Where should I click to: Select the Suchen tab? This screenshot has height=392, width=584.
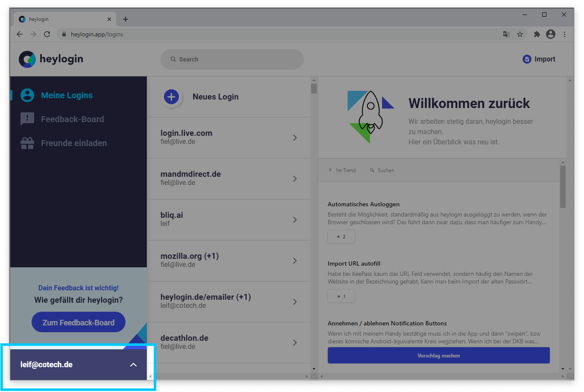point(382,170)
